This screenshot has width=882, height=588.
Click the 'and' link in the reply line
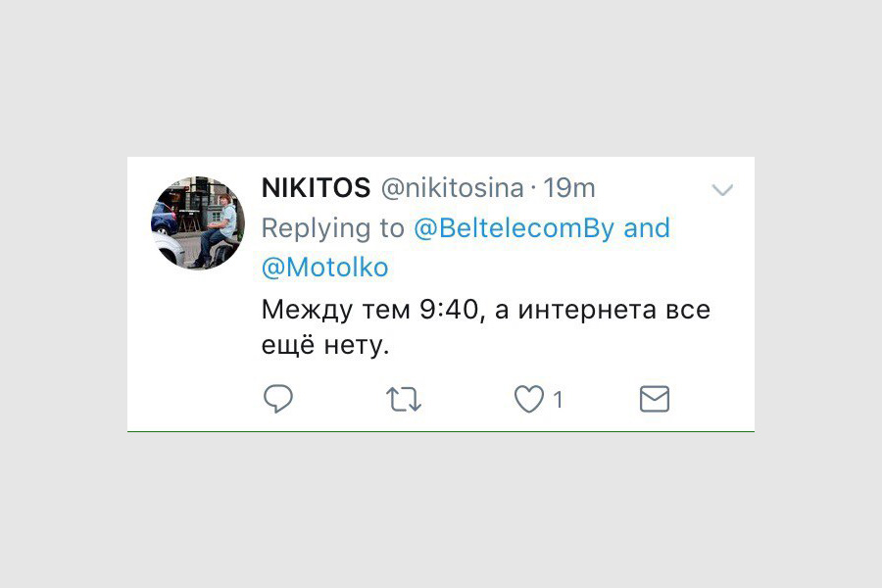coord(647,228)
